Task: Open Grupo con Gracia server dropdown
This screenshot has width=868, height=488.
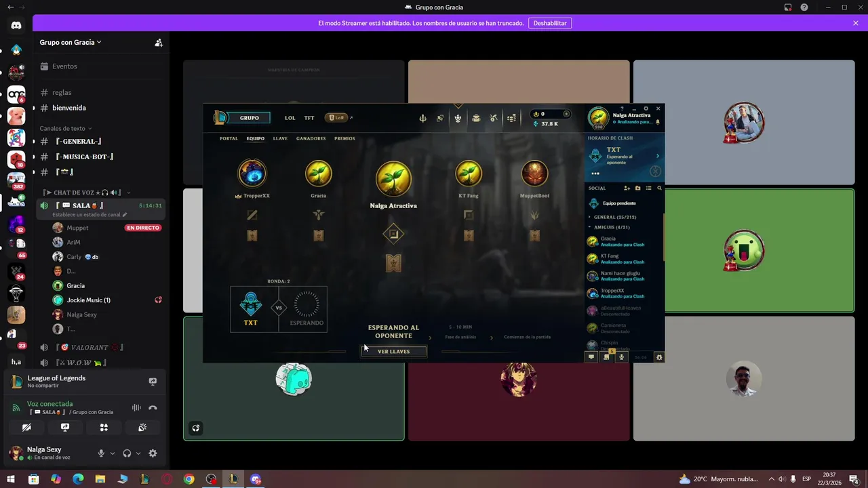Action: pos(71,42)
